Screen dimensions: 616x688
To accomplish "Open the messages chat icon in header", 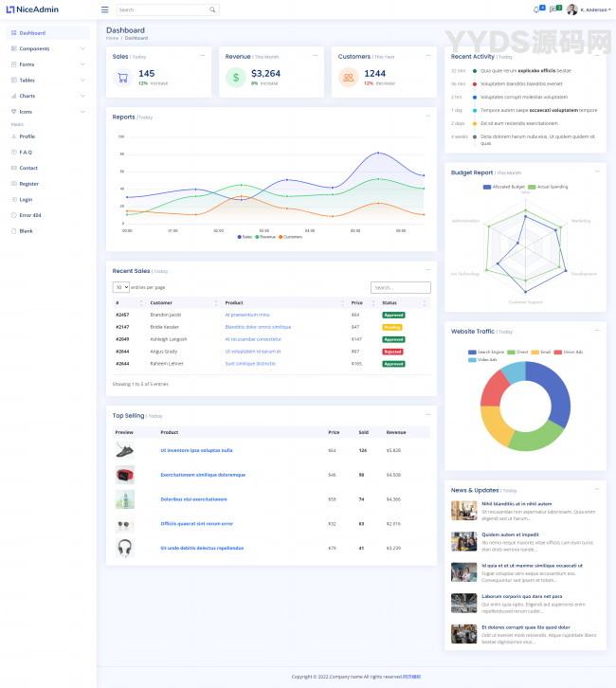I will [x=553, y=9].
